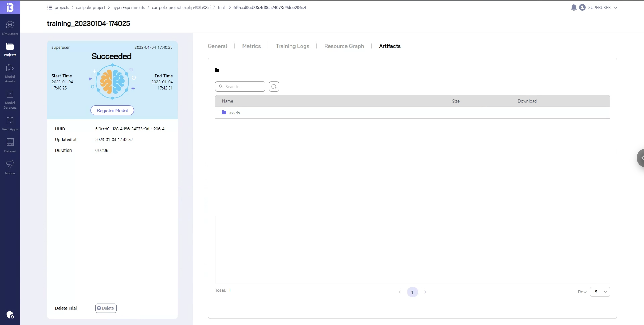
Task: Click the root folder icon above search
Action: click(x=217, y=70)
